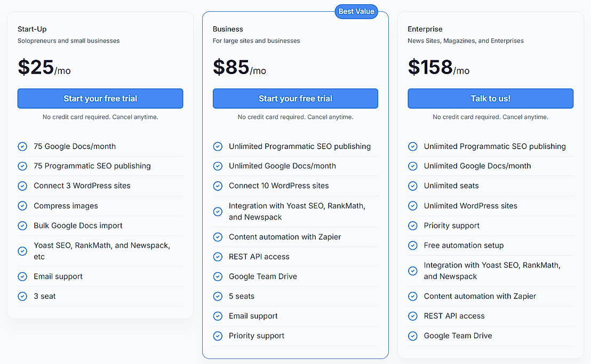
Task: Click checkmark beside Enterprise Integration with Yoast SEO
Action: click(413, 271)
